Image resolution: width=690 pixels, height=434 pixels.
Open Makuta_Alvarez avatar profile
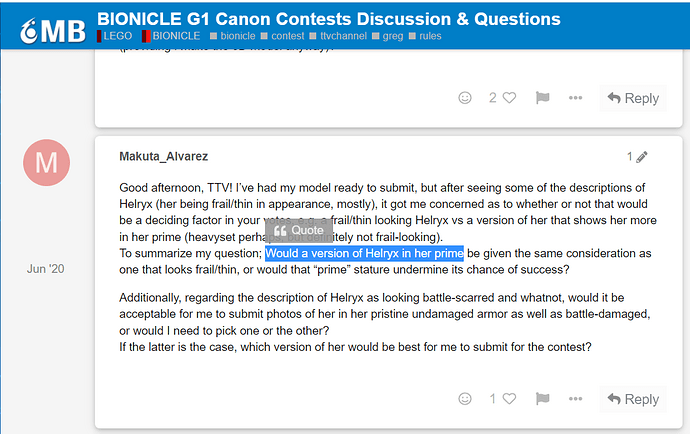coord(46,162)
